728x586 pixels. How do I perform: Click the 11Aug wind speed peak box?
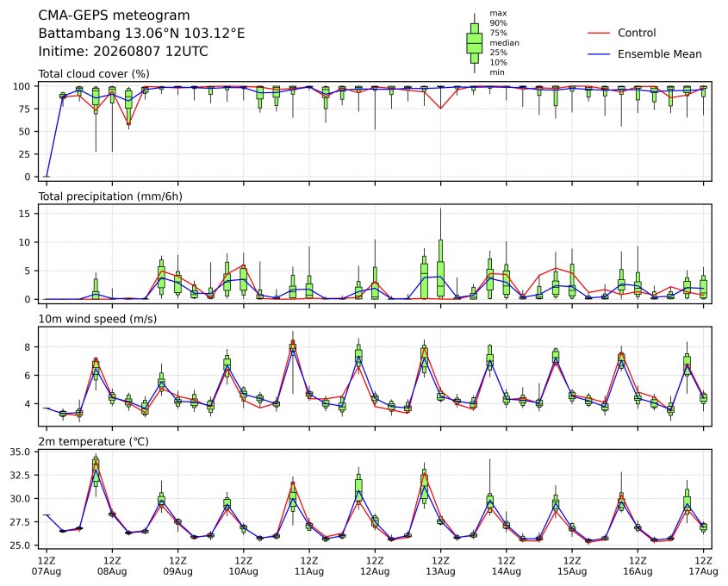(x=293, y=347)
